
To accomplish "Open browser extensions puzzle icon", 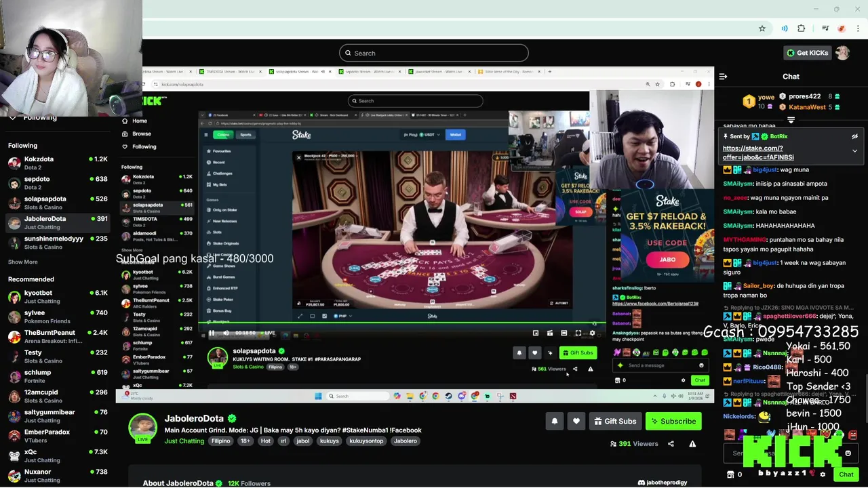I will click(x=801, y=28).
